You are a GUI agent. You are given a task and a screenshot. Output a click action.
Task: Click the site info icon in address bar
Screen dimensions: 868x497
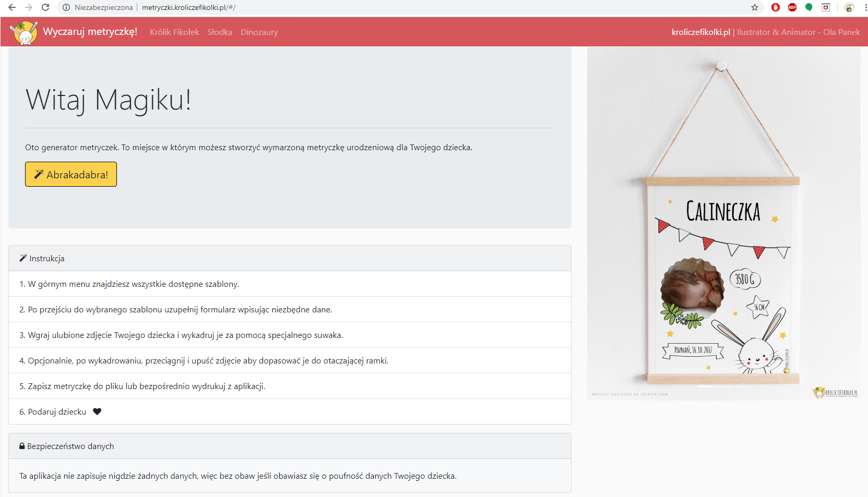coord(66,7)
